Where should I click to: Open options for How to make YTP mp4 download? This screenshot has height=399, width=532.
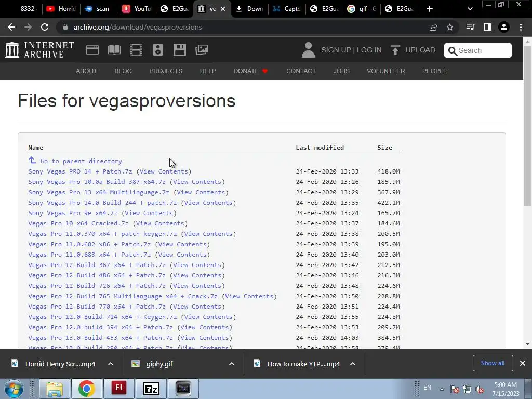(353, 364)
